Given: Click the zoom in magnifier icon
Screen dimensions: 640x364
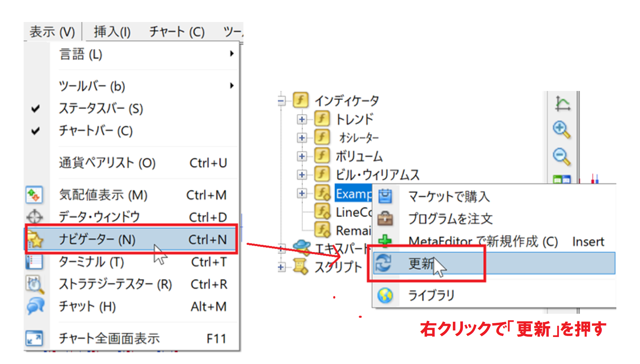Looking at the screenshot, I should (562, 129).
